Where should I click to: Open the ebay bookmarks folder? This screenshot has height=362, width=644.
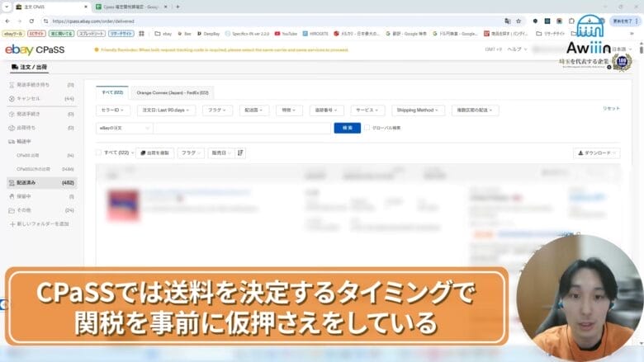click(163, 34)
